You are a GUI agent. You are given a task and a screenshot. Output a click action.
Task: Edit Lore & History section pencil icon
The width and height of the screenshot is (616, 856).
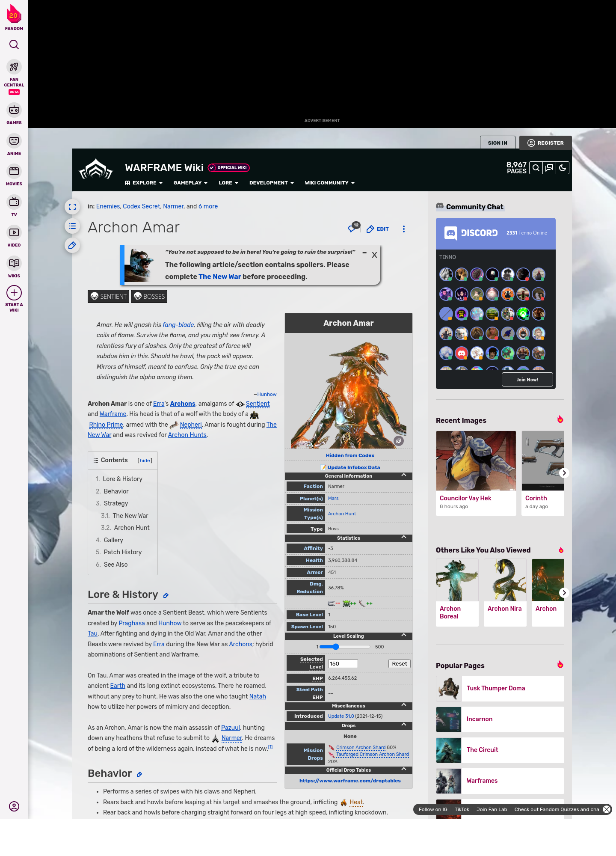pos(166,595)
